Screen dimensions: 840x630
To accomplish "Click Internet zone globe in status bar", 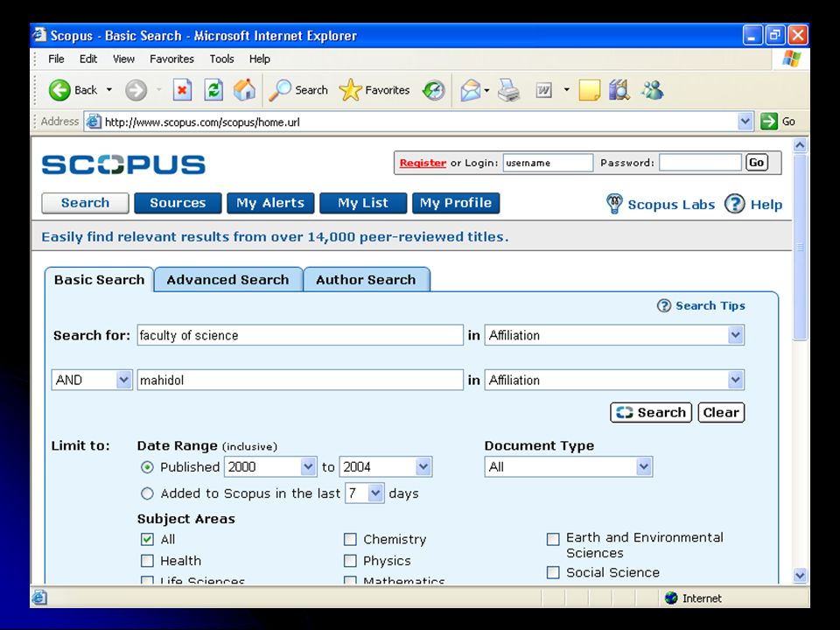I will click(x=671, y=598).
